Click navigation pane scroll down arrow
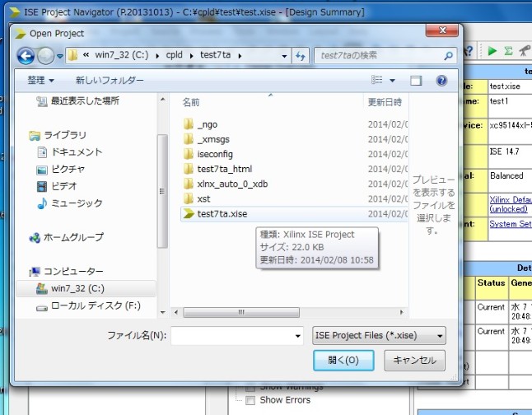Screen dimensions: 532x415 pos(163,313)
